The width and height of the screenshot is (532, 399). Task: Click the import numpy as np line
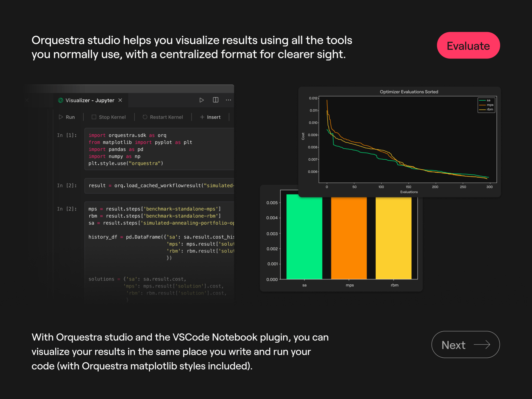tap(114, 156)
